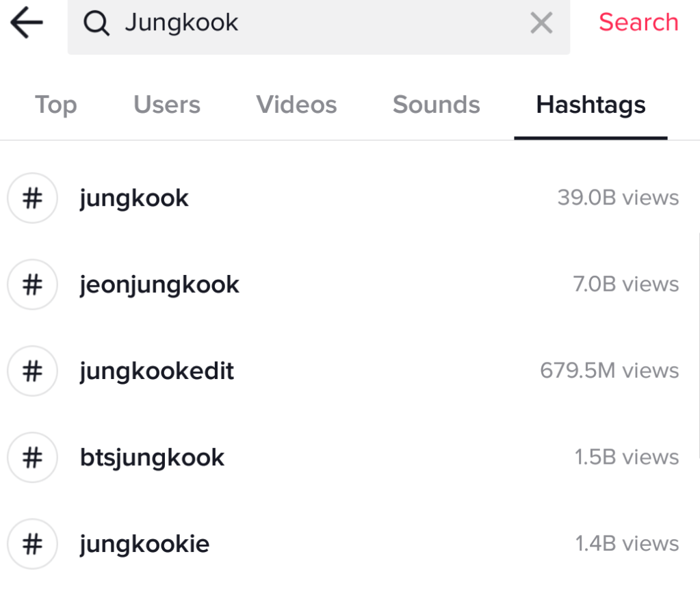Tap the back arrow icon
Image resolution: width=700 pixels, height=602 pixels.
pyautogui.click(x=26, y=23)
